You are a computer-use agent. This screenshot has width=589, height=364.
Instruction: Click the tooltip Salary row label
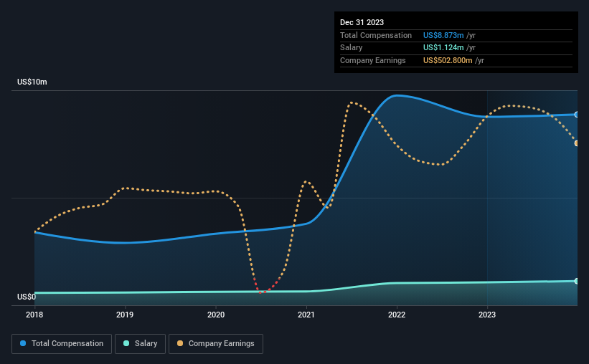click(352, 48)
